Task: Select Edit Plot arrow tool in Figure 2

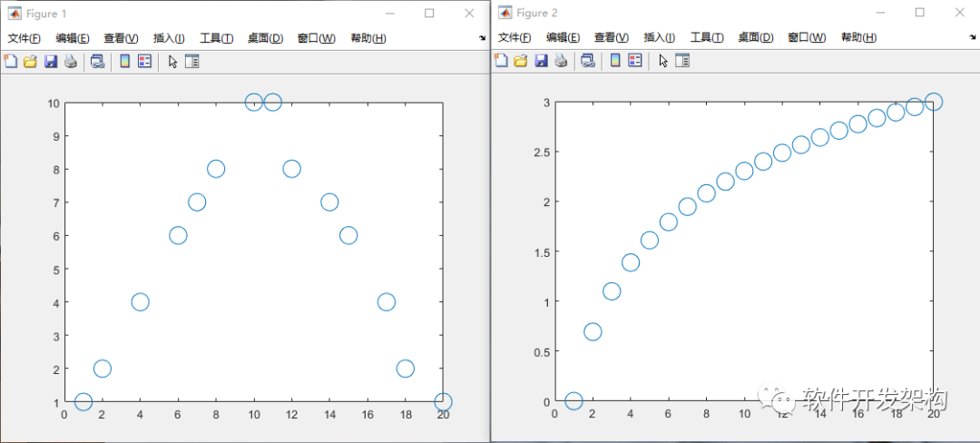Action: pos(663,61)
